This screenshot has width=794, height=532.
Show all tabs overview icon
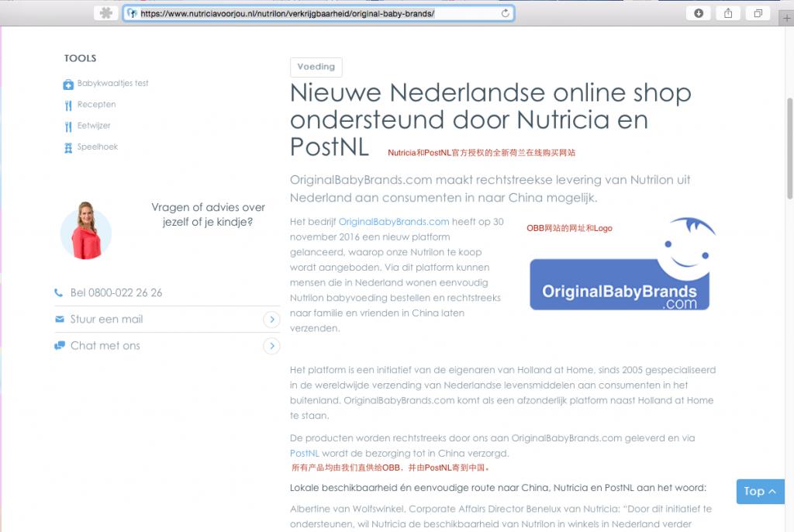pos(758,13)
